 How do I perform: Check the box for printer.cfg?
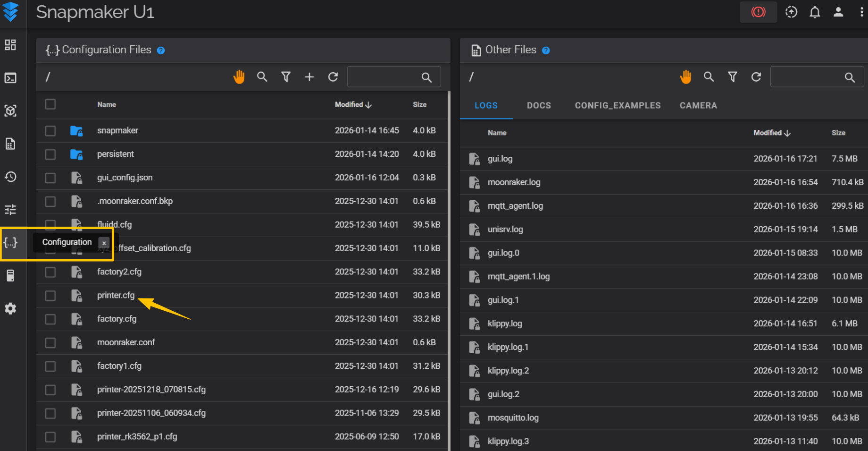(x=50, y=296)
